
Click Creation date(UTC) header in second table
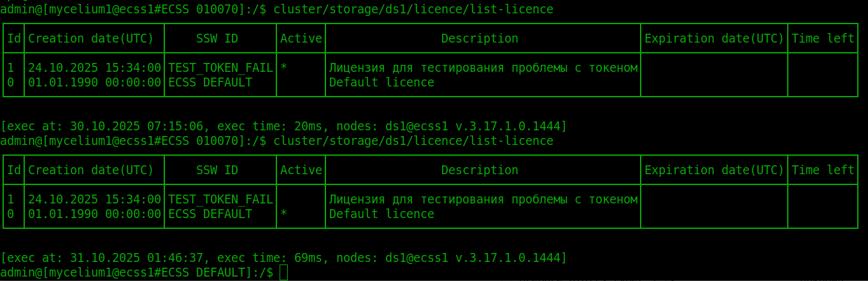pyautogui.click(x=91, y=170)
